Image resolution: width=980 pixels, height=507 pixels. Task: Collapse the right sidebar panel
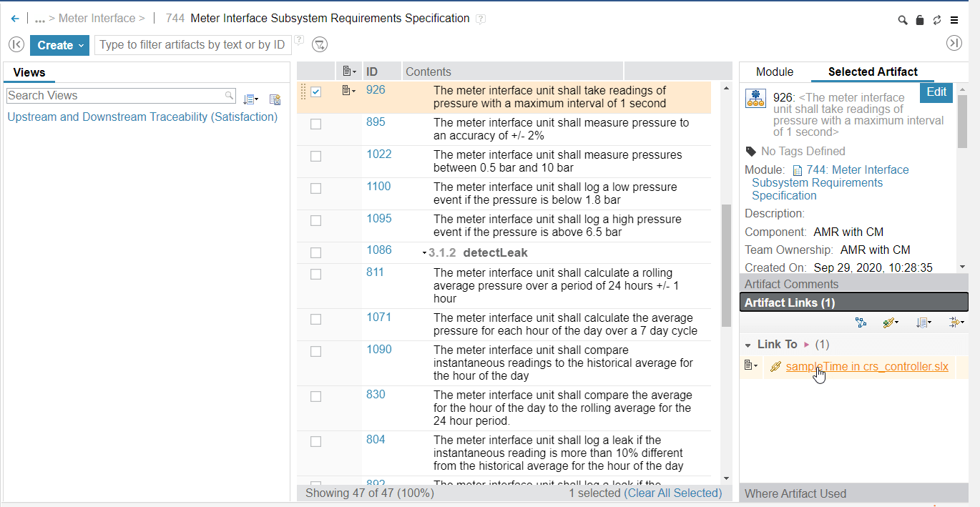coord(954,44)
